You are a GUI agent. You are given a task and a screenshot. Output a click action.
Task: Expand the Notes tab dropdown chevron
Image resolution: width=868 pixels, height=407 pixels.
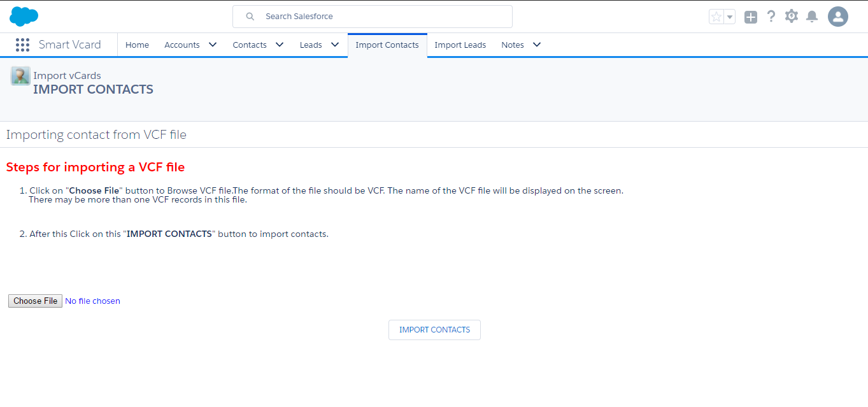537,45
